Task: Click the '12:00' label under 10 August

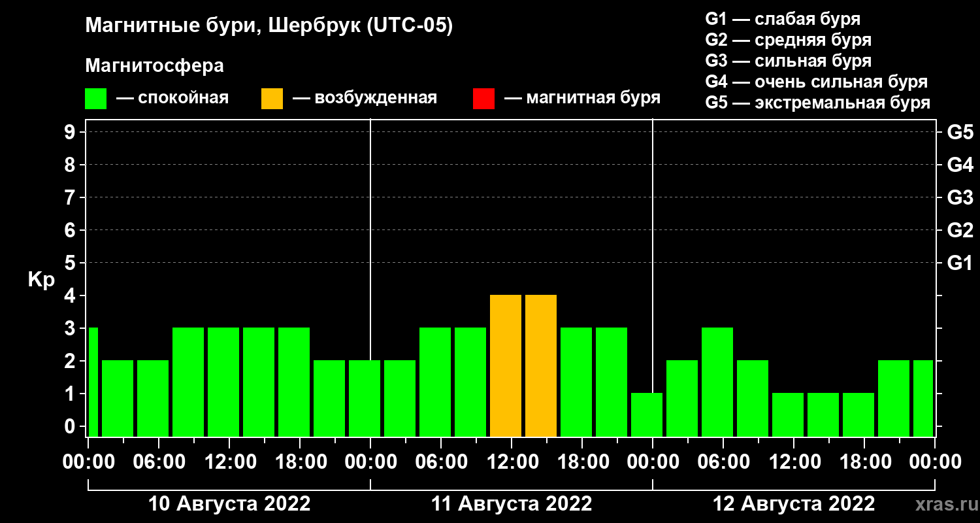Action: click(x=229, y=462)
